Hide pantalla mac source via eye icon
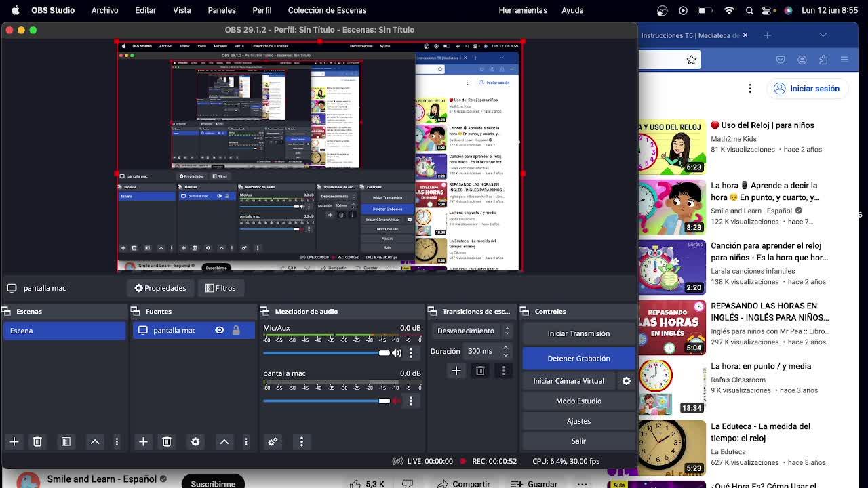This screenshot has height=488, width=868. [220, 330]
